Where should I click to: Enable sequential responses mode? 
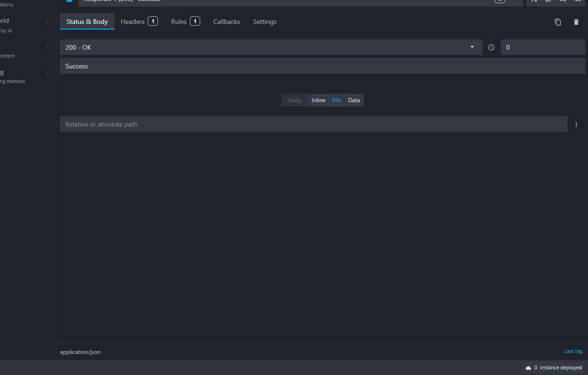point(548,2)
